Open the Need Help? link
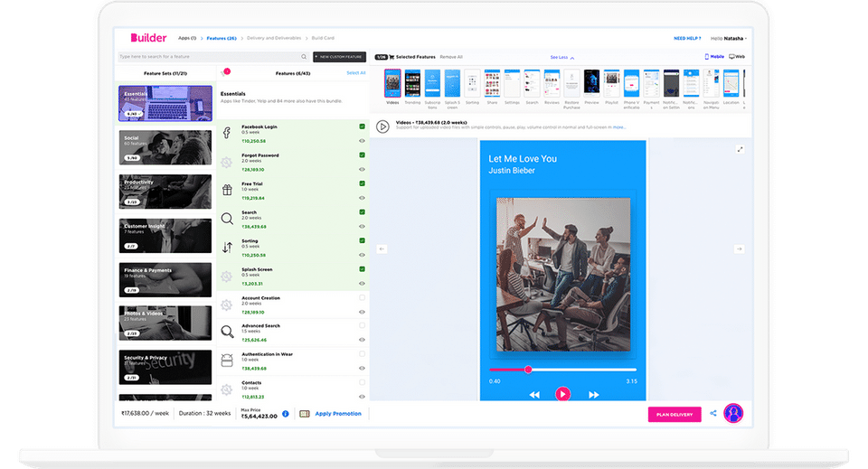 (x=687, y=39)
